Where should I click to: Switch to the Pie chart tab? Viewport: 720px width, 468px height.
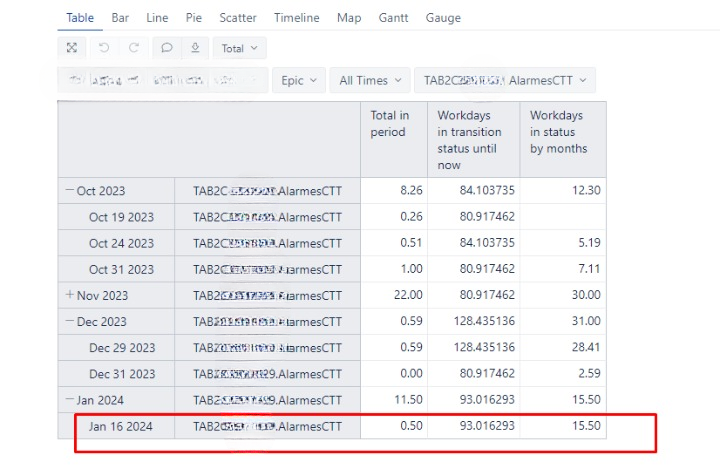(x=193, y=18)
